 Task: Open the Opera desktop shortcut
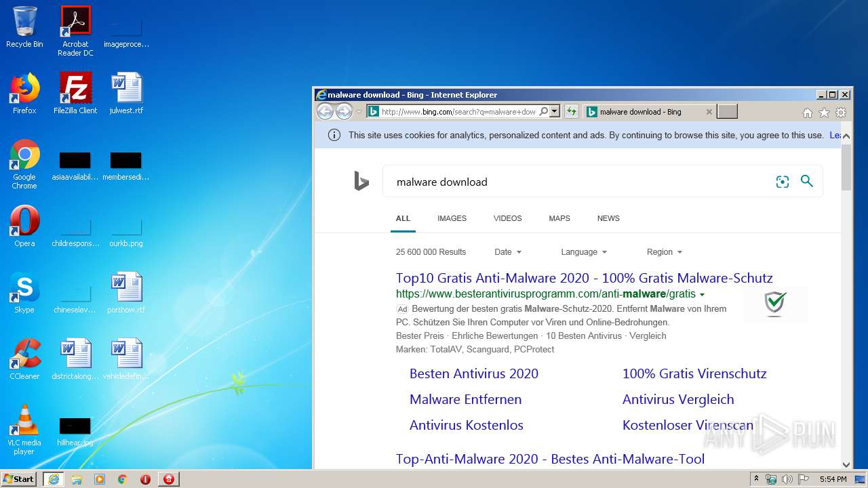click(24, 226)
